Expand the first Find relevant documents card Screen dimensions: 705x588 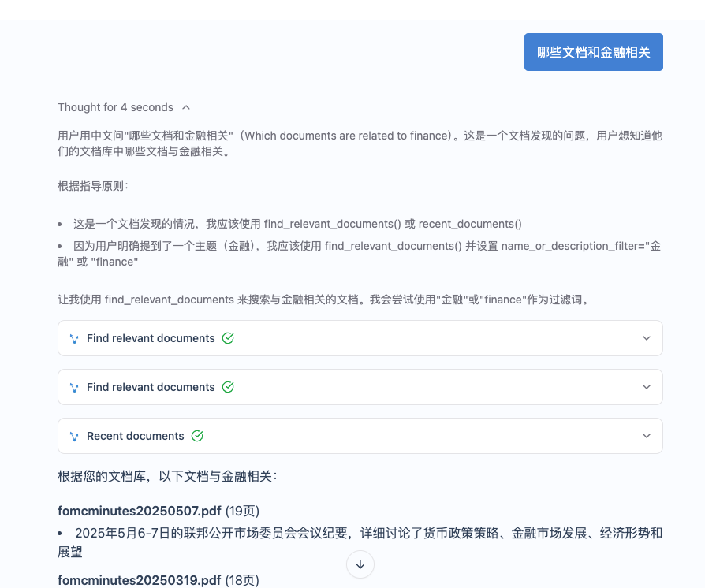pos(647,338)
